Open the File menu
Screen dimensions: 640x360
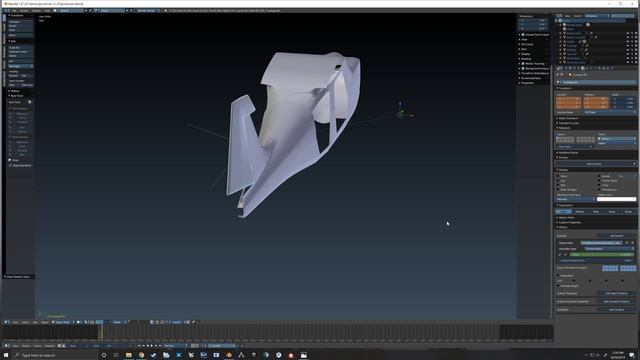coord(15,11)
